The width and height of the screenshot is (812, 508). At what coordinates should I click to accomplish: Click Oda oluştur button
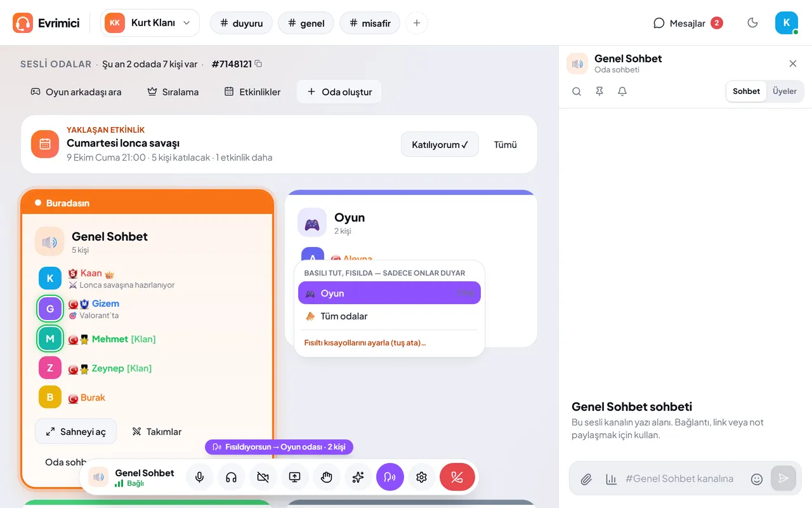339,91
